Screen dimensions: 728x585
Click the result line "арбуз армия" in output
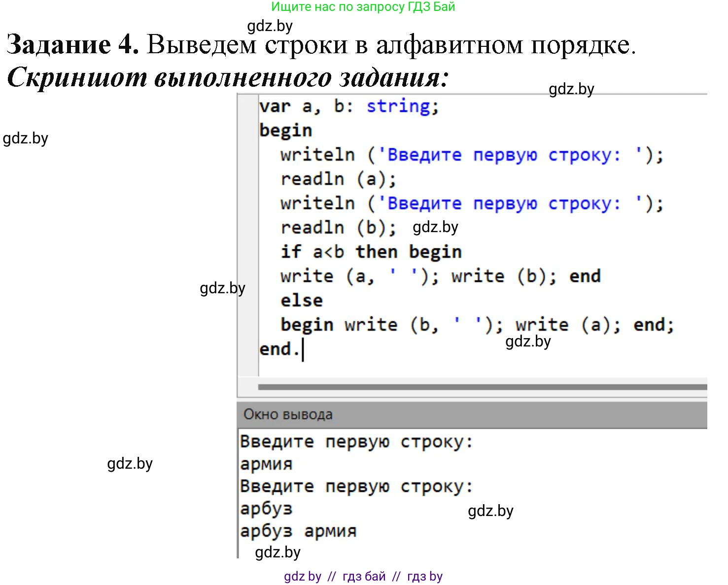tap(298, 531)
